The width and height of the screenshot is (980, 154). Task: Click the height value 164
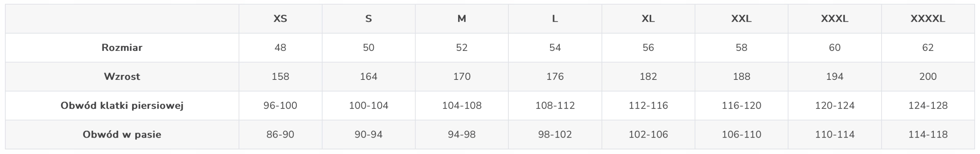tap(368, 77)
